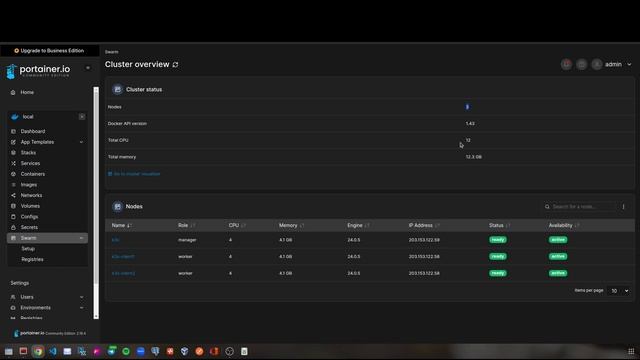Image resolution: width=640 pixels, height=360 pixels.
Task: Open Registries under Swarm
Action: point(32,259)
